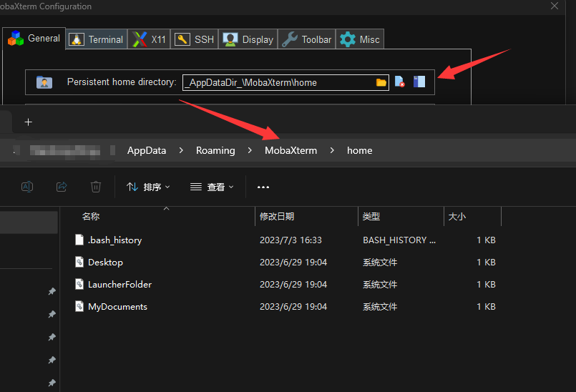Click the delete trash icon in Explorer toolbar
This screenshot has width=576, height=392.
tap(96, 187)
